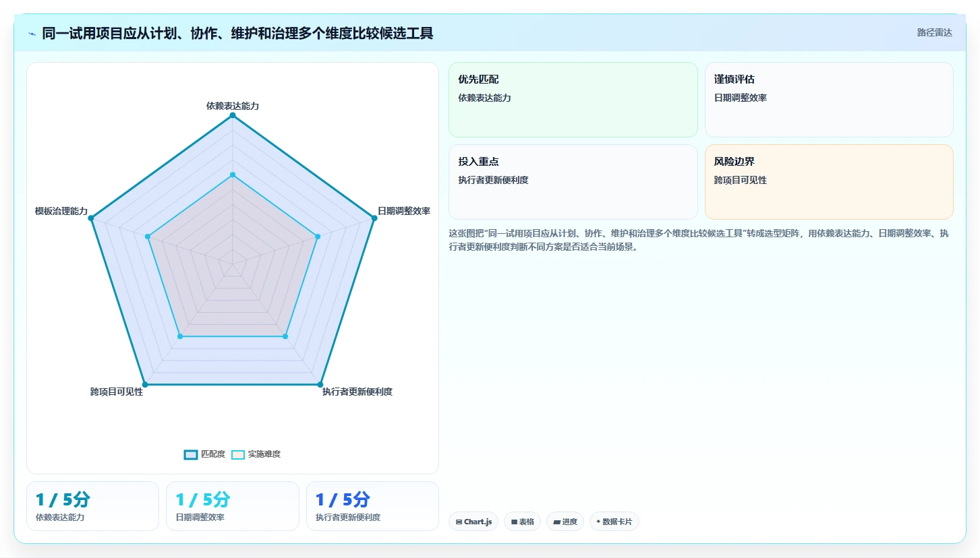The height and width of the screenshot is (558, 980).
Task: Click the radar axis label 日期调整效率
Action: (404, 211)
